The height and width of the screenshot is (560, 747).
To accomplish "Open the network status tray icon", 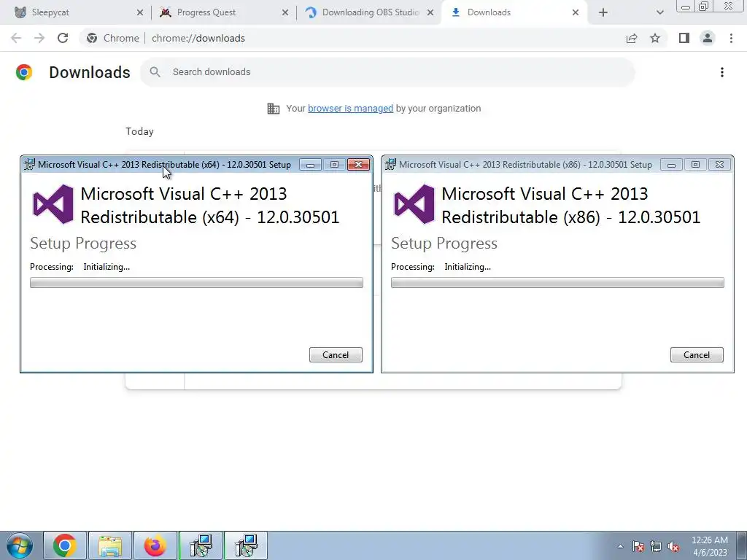I will [656, 546].
